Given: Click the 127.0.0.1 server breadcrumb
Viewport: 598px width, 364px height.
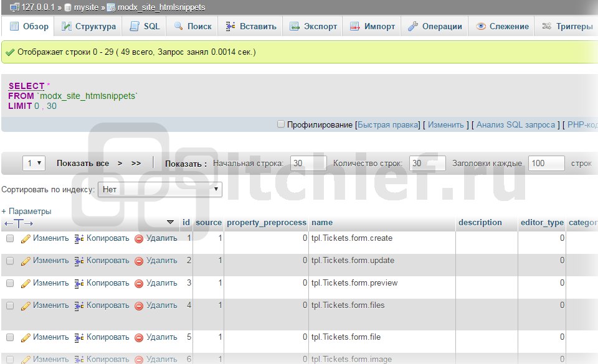Looking at the screenshot, I should [x=37, y=7].
